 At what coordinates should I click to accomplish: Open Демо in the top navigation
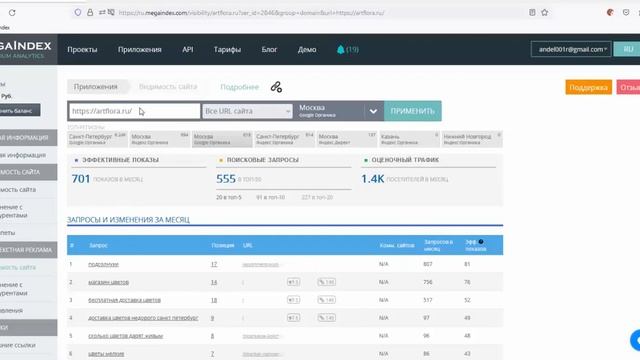[x=307, y=49]
